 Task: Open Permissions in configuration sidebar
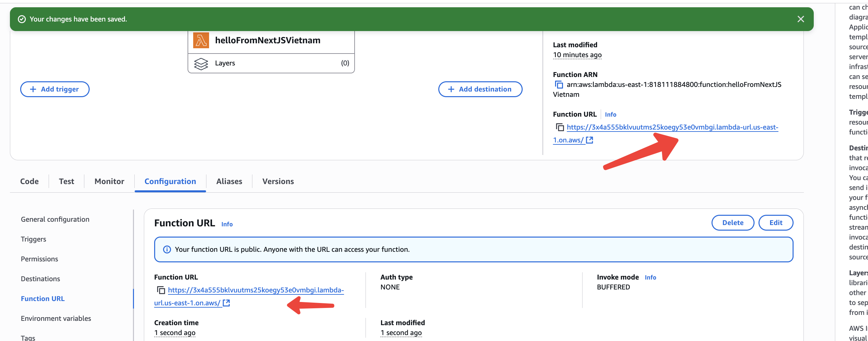tap(39, 259)
